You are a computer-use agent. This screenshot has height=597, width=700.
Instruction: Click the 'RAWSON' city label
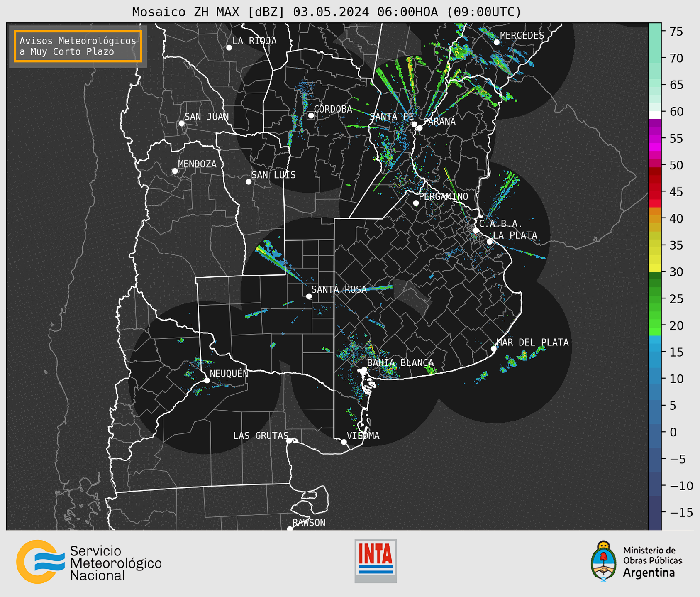coord(309,523)
